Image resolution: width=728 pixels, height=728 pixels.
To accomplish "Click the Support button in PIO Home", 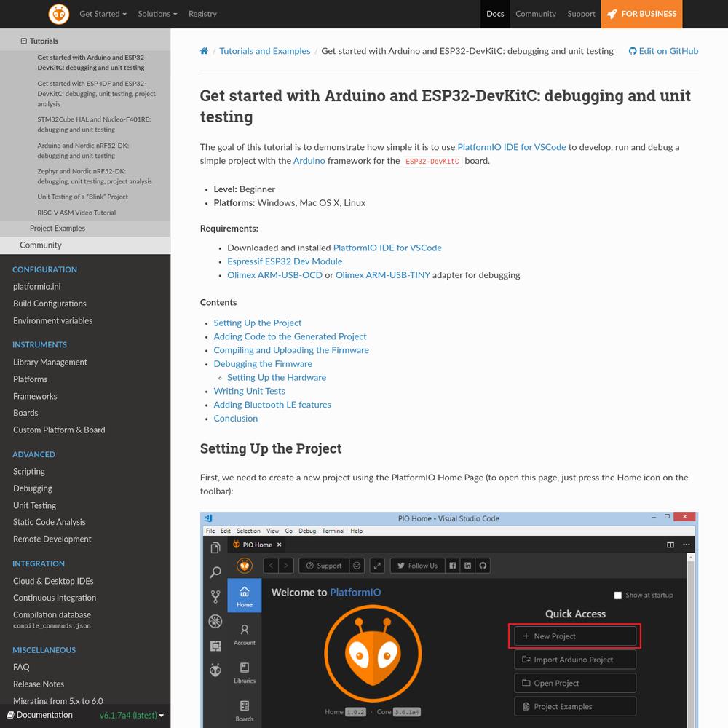I will (x=324, y=566).
